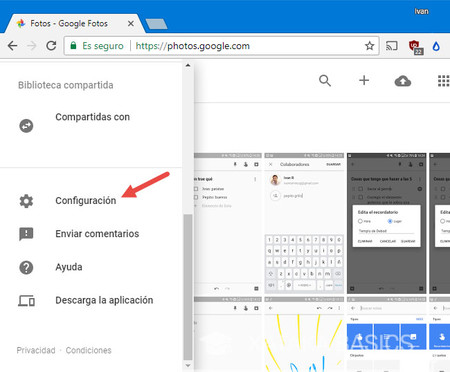Open the search magnifier in Google Photos
The image size is (450, 372).
[x=325, y=81]
